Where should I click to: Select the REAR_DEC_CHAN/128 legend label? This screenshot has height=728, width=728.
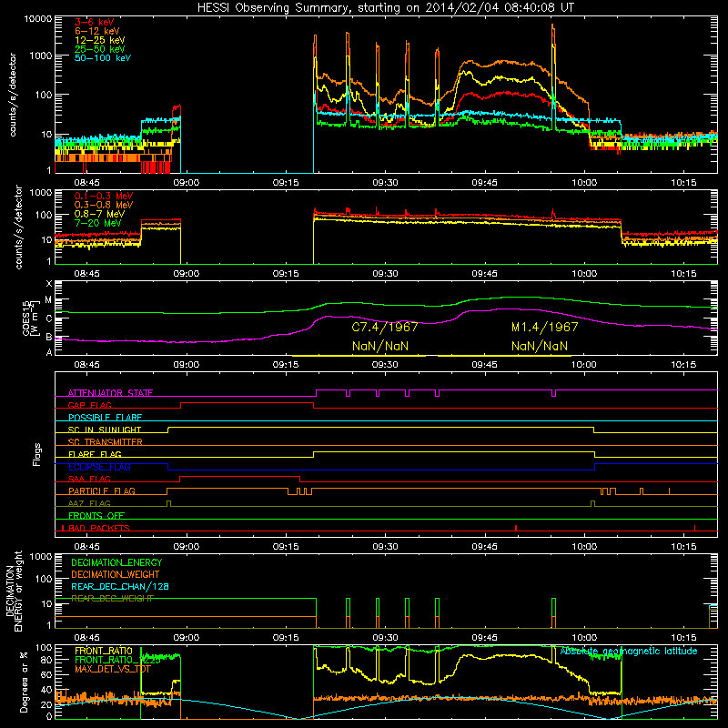[x=120, y=587]
